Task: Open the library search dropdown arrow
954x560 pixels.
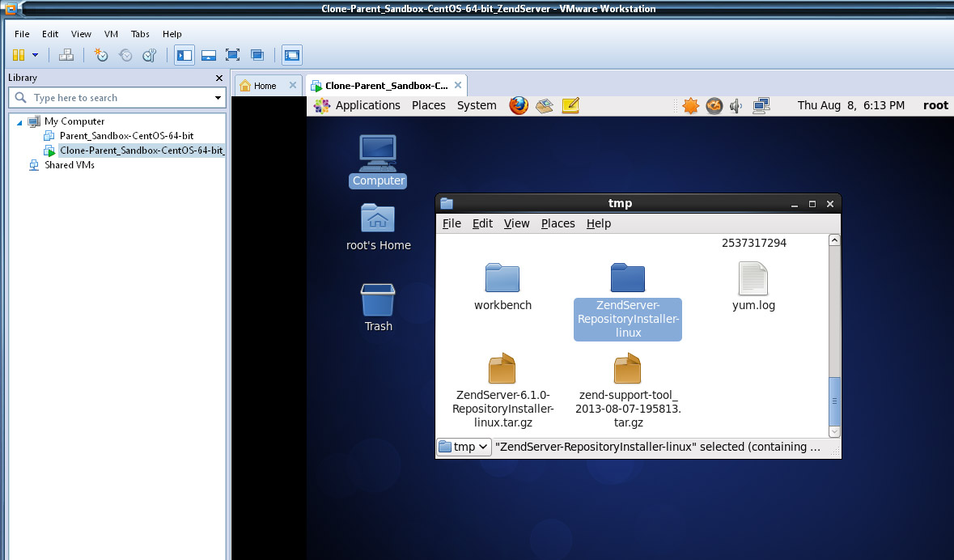Action: point(218,98)
